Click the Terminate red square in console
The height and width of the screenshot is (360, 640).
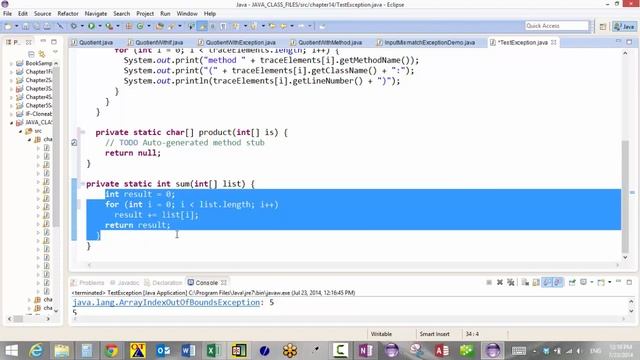point(489,282)
